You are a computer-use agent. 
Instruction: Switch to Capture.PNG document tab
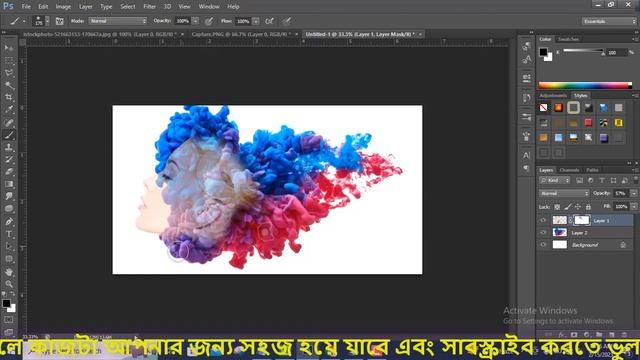click(241, 34)
